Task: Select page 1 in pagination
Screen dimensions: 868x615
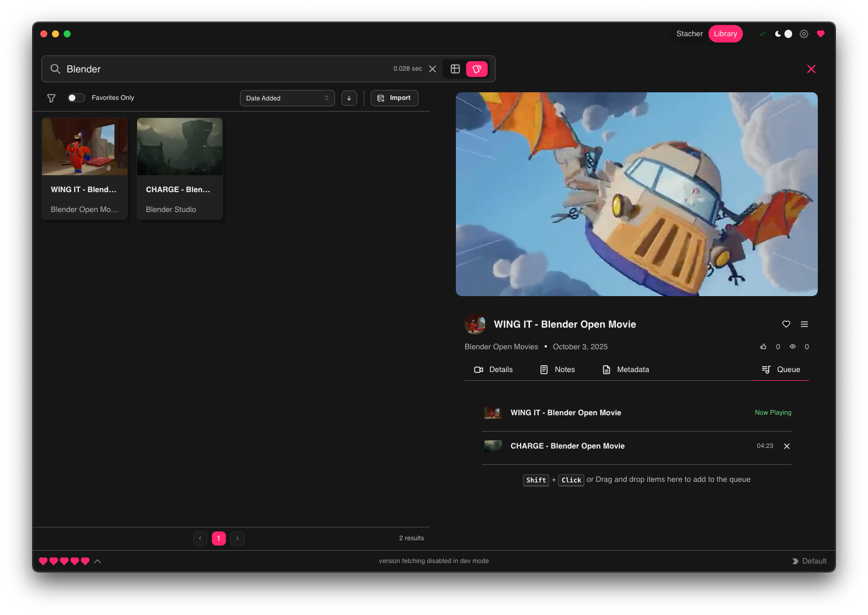Action: coord(219,538)
